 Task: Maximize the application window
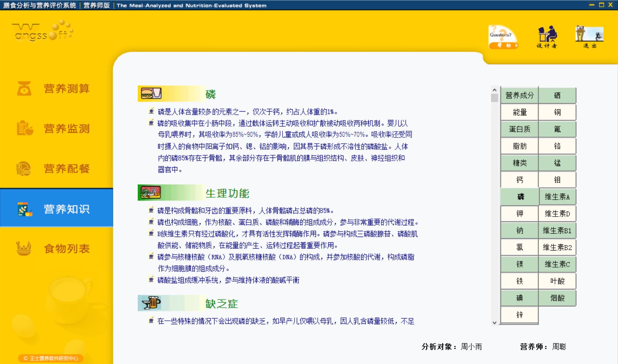[601, 5]
